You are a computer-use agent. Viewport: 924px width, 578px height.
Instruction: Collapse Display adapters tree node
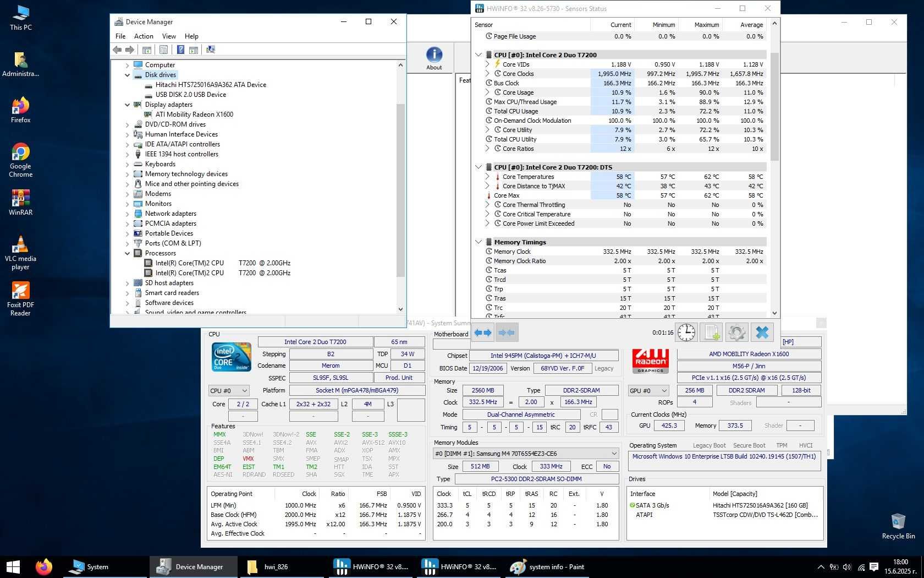tap(128, 105)
